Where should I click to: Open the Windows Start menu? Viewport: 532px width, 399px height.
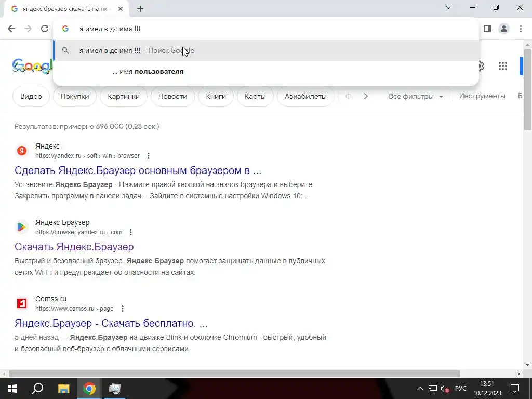(12, 389)
